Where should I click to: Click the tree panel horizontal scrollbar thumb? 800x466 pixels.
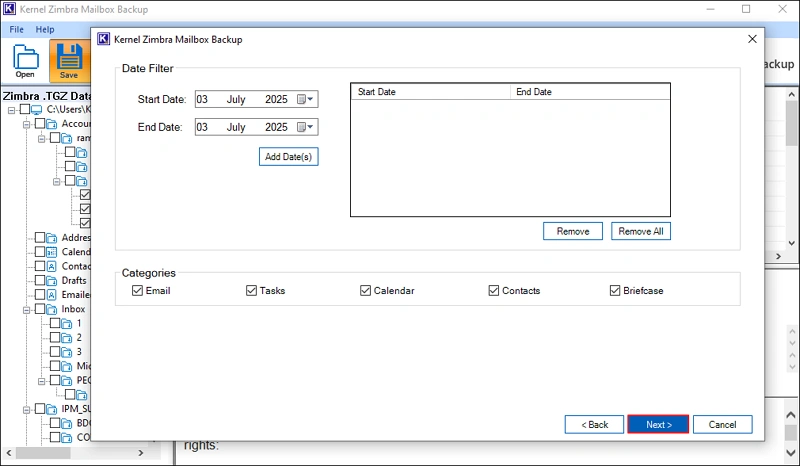pos(43,453)
